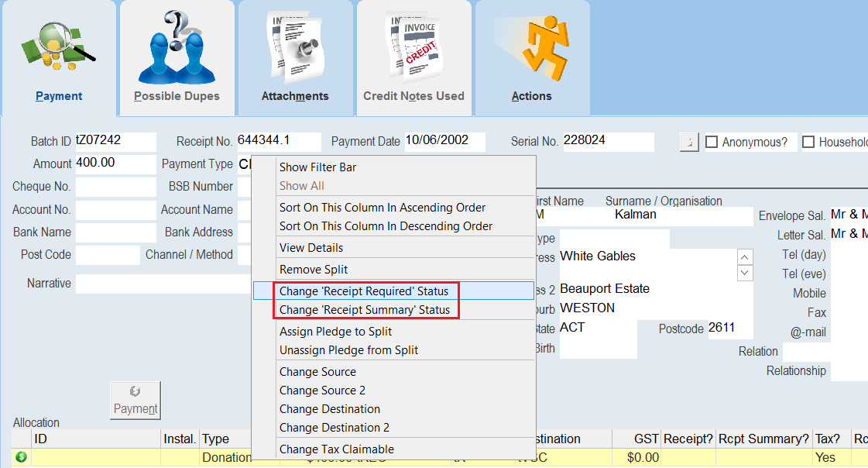Viewport: 868px width, 468px height.
Task: Click the Account No. input field
Action: [115, 210]
